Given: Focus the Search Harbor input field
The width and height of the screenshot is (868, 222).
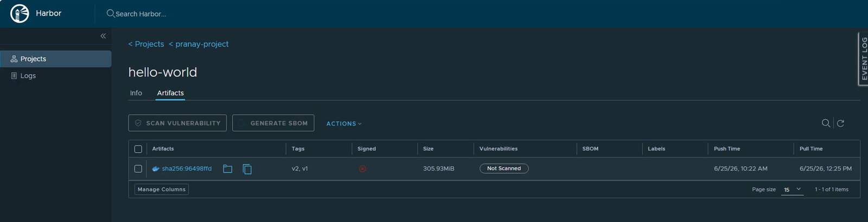Looking at the screenshot, I should tap(141, 14).
